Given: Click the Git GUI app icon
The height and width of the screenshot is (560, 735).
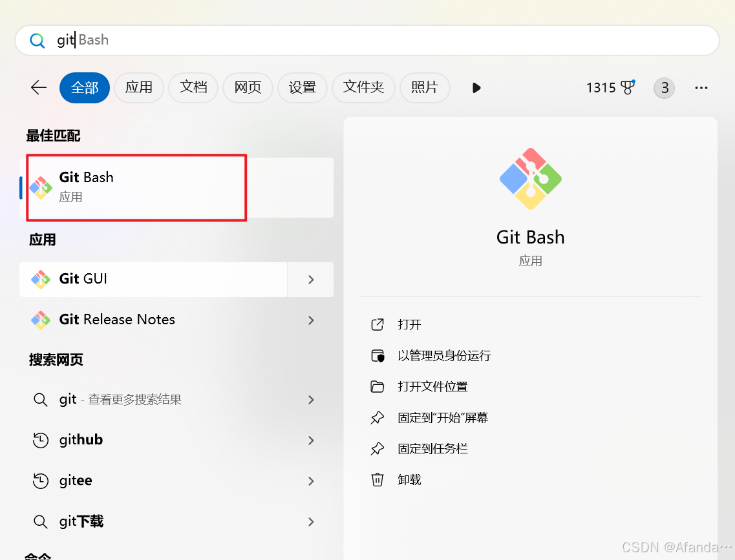Looking at the screenshot, I should tap(41, 280).
